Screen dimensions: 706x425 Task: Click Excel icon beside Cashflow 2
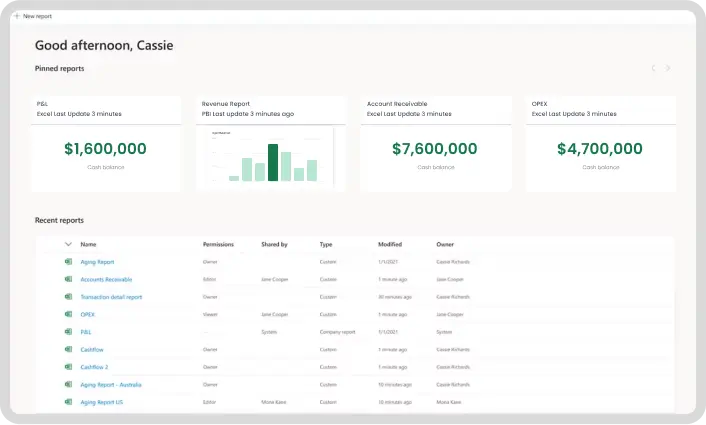coord(68,367)
